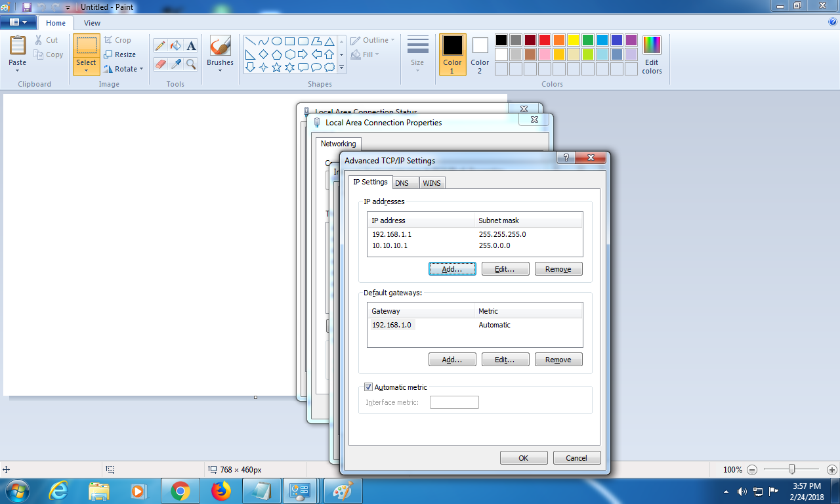The width and height of the screenshot is (840, 504).
Task: Launch Google Chrome from taskbar
Action: coord(180,491)
